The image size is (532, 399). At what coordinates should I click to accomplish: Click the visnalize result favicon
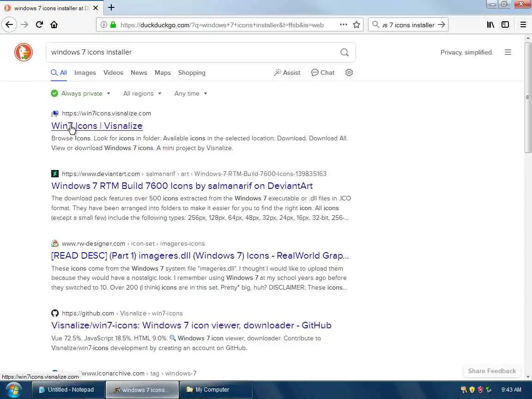point(55,113)
